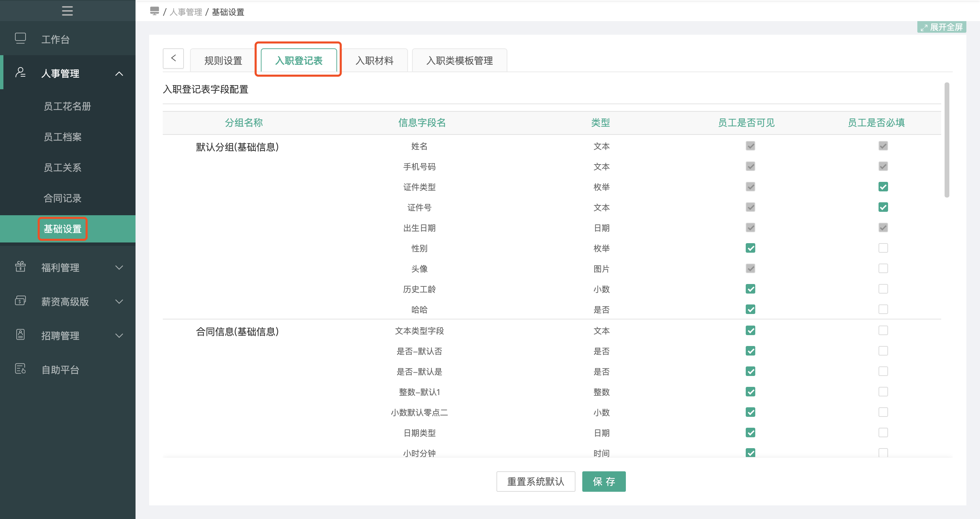Uncheck 性别 visible checkbox
980x519 pixels.
750,249
